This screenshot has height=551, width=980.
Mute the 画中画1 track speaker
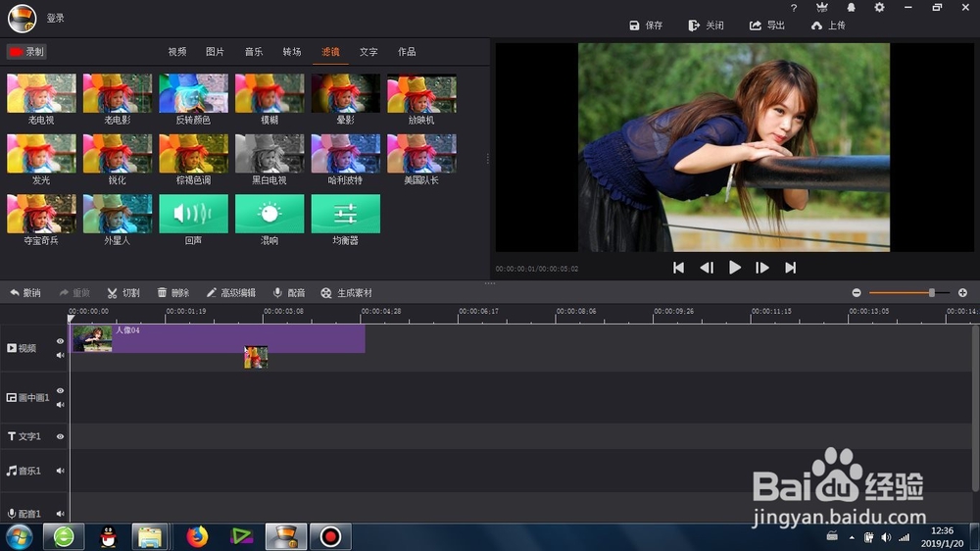(x=60, y=405)
